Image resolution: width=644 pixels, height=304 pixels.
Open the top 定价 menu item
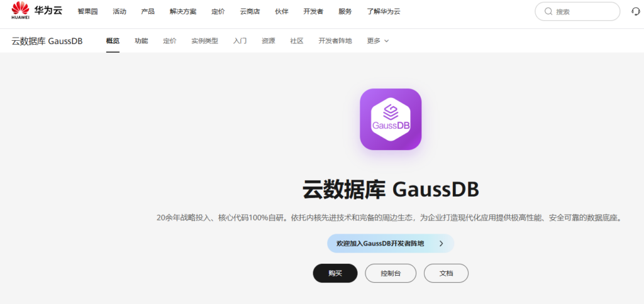[218, 11]
